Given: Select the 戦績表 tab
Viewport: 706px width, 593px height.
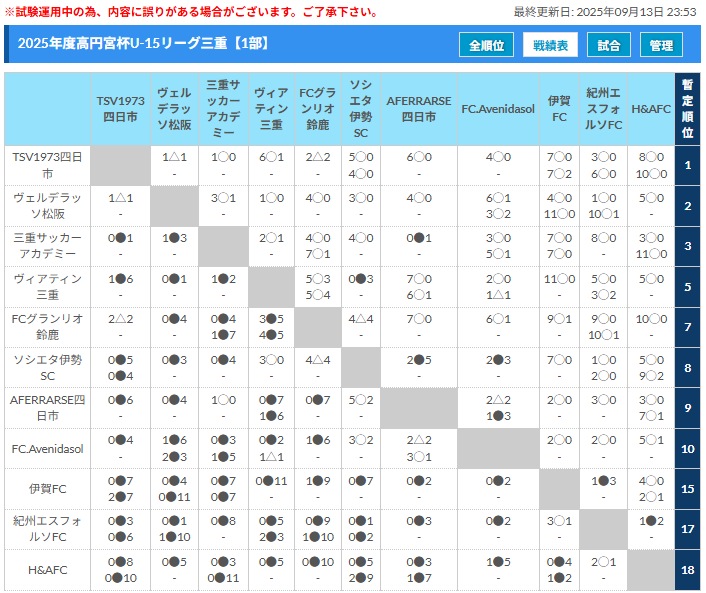Looking at the screenshot, I should 550,45.
